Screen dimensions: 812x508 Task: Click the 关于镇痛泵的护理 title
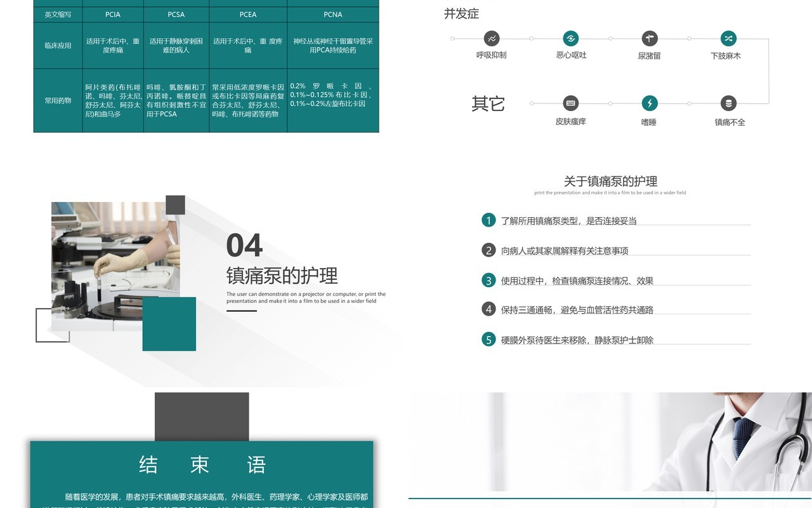coord(610,182)
